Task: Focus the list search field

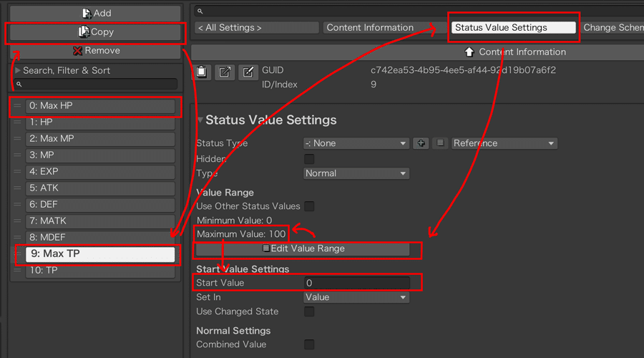Action: pos(95,84)
